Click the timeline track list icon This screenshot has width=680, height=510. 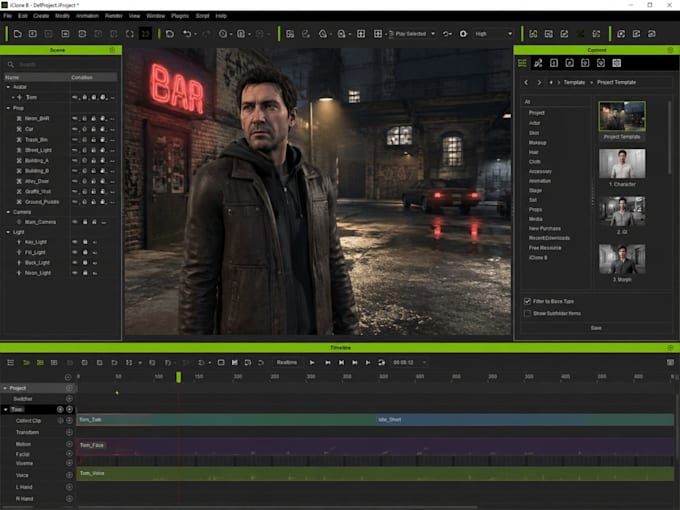tap(11, 363)
